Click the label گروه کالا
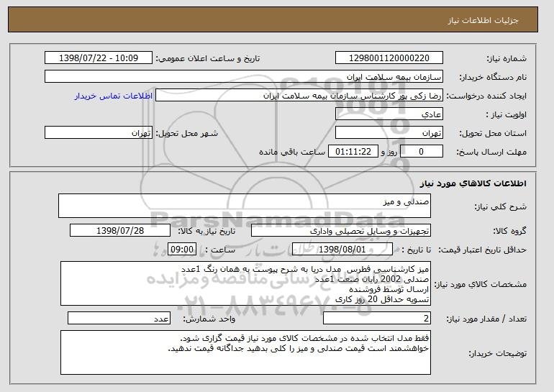Screen dimensions: 554x392 point(509,232)
